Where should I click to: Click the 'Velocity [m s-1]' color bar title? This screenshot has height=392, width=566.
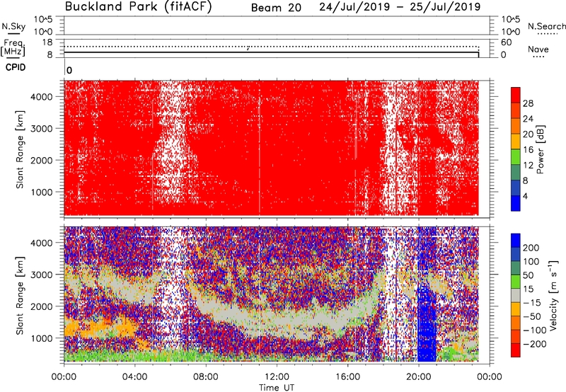tap(554, 295)
